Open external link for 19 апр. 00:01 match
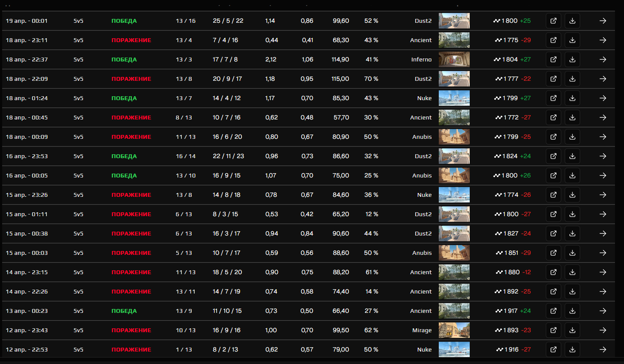Image resolution: width=624 pixels, height=364 pixels. click(554, 21)
